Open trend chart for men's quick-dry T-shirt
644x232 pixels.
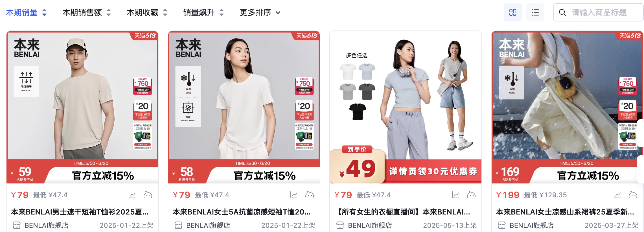[132, 195]
